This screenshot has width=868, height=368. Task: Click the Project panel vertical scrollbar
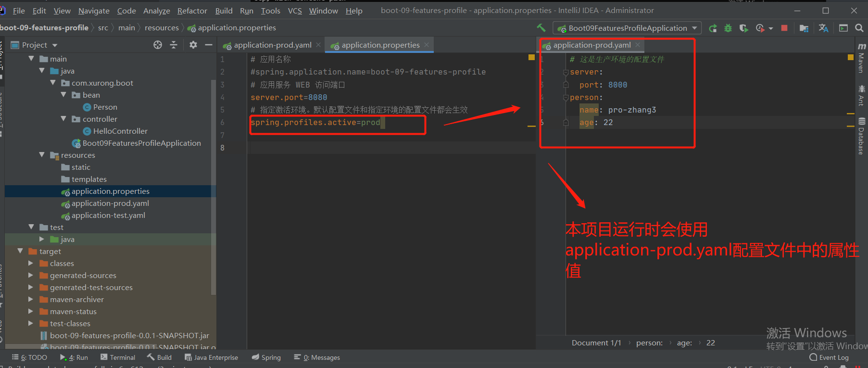[213, 187]
